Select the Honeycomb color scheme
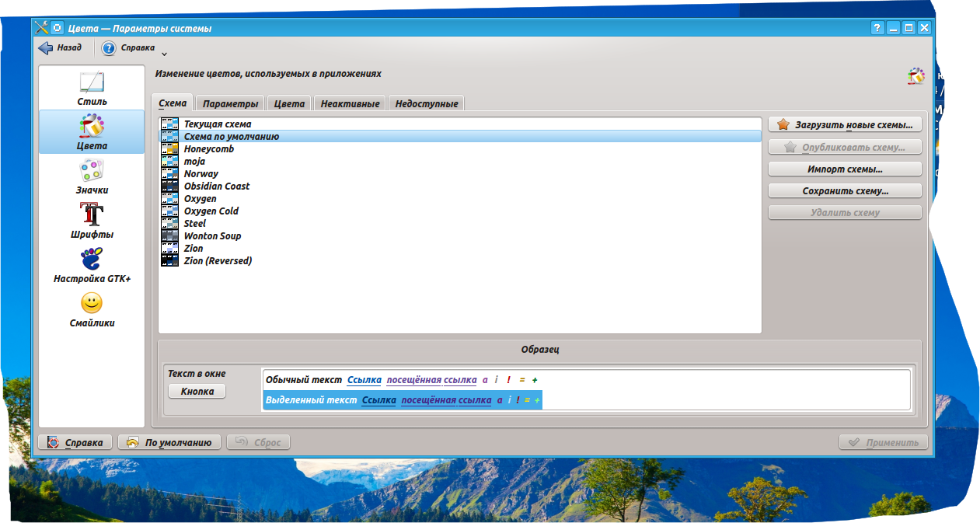This screenshot has height=523, width=980. [x=208, y=149]
